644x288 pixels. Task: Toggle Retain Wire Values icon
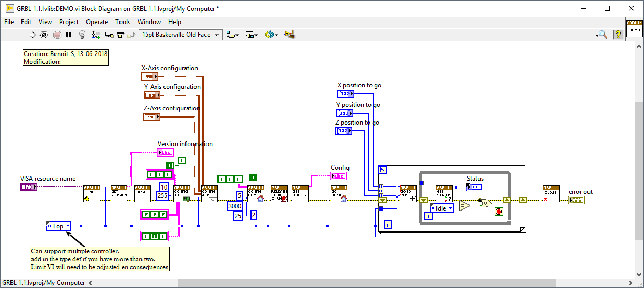(x=95, y=35)
